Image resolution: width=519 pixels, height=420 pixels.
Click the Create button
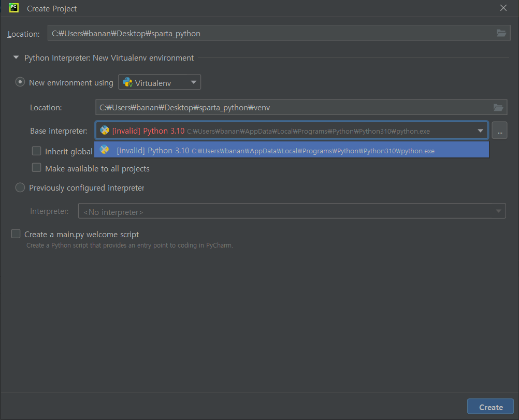click(x=491, y=407)
